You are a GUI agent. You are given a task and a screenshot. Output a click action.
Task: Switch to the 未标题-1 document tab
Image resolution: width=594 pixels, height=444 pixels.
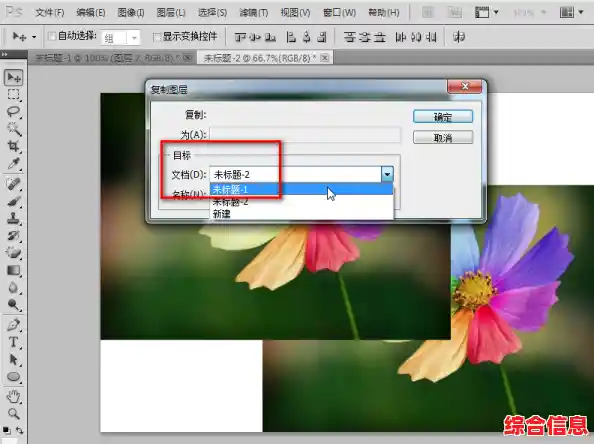click(x=113, y=58)
